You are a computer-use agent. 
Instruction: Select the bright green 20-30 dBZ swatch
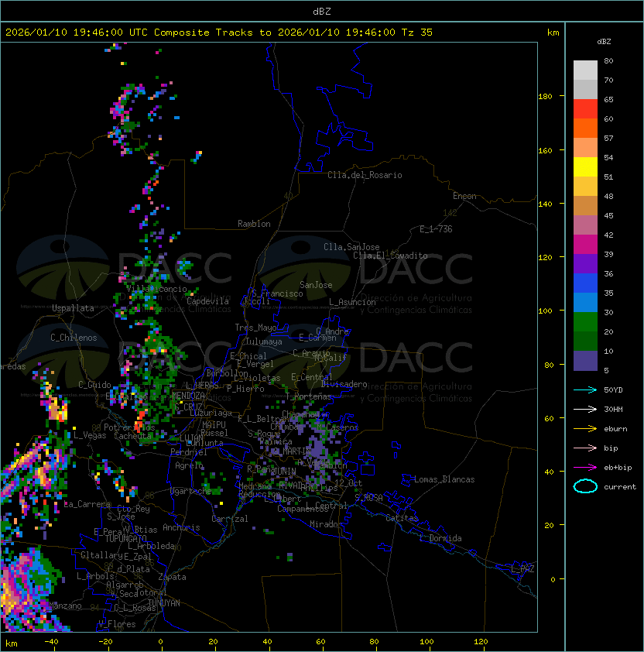[x=585, y=322]
